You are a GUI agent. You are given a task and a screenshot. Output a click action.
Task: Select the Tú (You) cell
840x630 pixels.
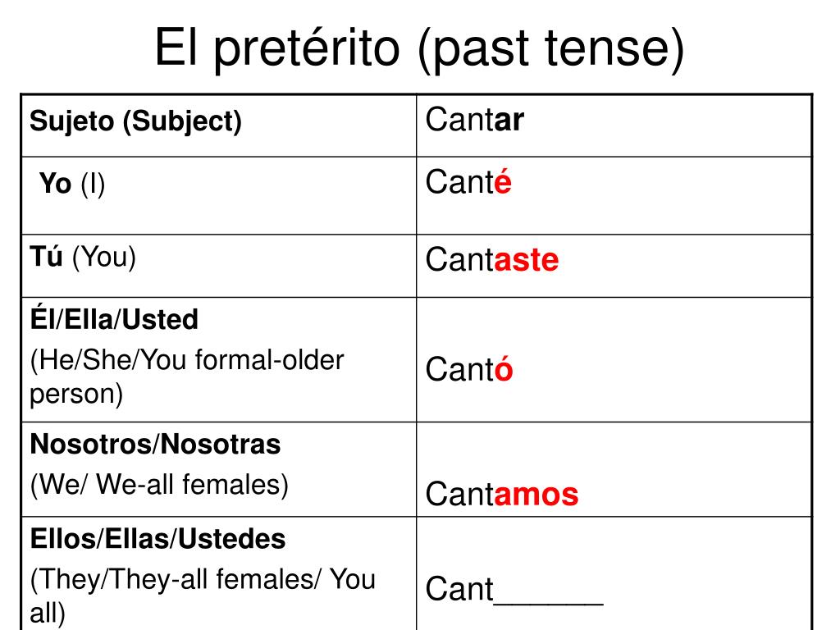pyautogui.click(x=218, y=266)
